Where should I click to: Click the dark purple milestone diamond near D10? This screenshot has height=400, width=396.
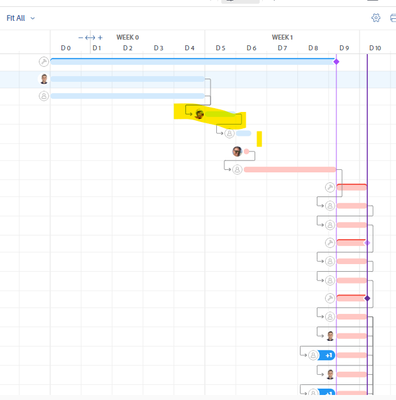(x=367, y=298)
